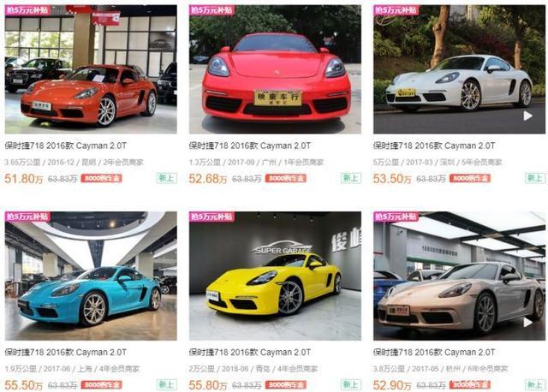Screen dimensions: 548x392
Task: Click the 抢5万元补贴 badge on the white car
Action: pos(396,10)
